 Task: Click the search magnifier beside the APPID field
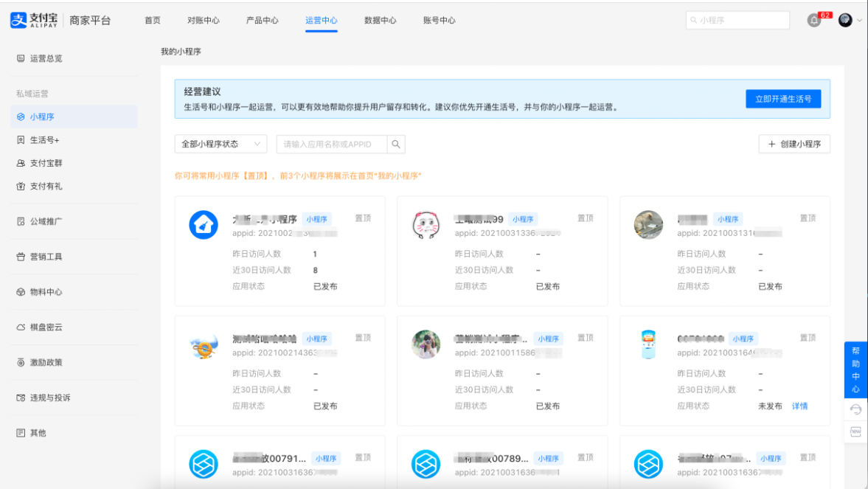(396, 144)
